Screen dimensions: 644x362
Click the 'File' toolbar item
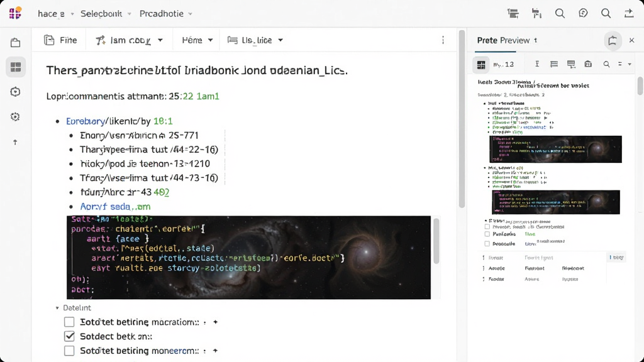pos(60,40)
